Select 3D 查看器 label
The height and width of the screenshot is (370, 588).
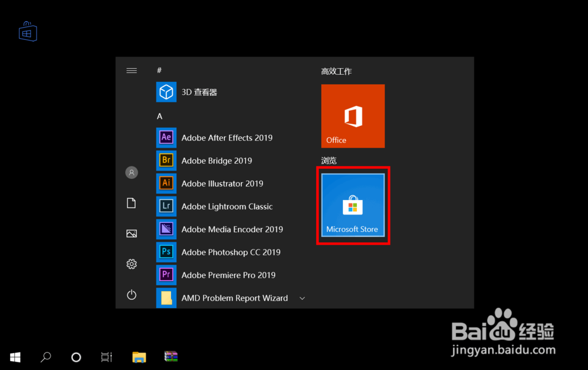[199, 92]
